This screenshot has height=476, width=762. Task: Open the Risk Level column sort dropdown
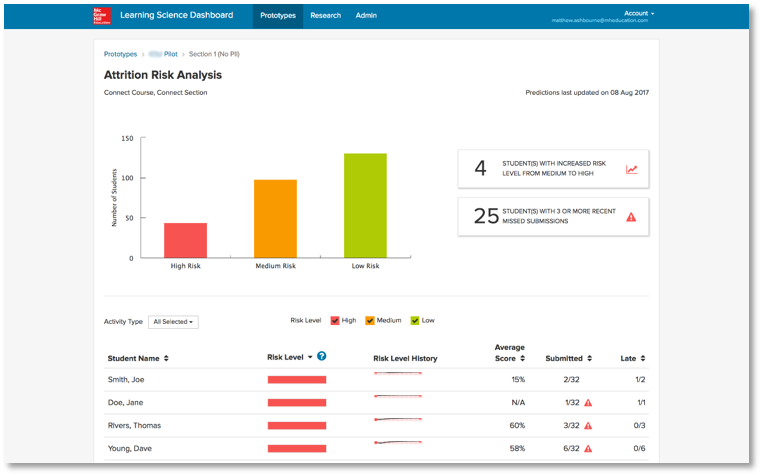coord(310,357)
